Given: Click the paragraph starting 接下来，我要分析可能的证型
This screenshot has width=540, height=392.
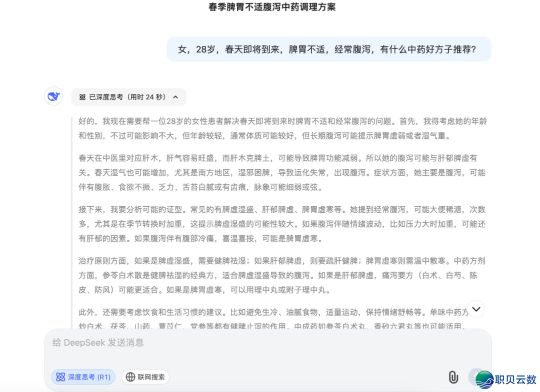Looking at the screenshot, I should coord(282,224).
